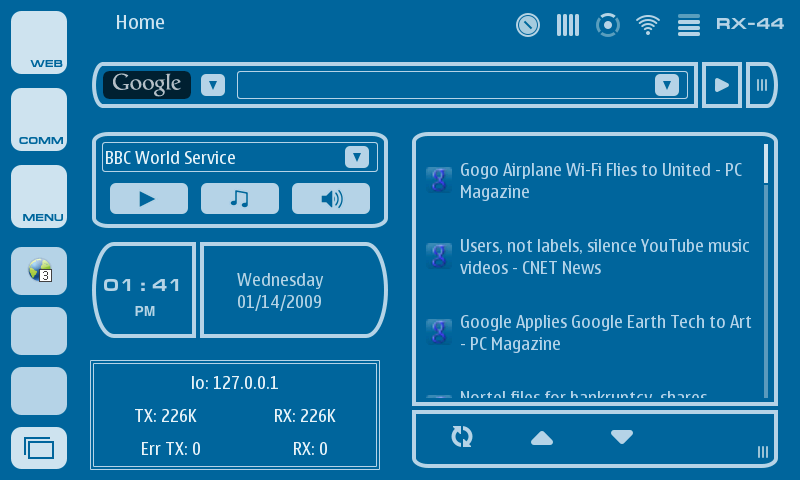Click inside the Google search text field
The width and height of the screenshot is (800, 480).
tap(445, 85)
